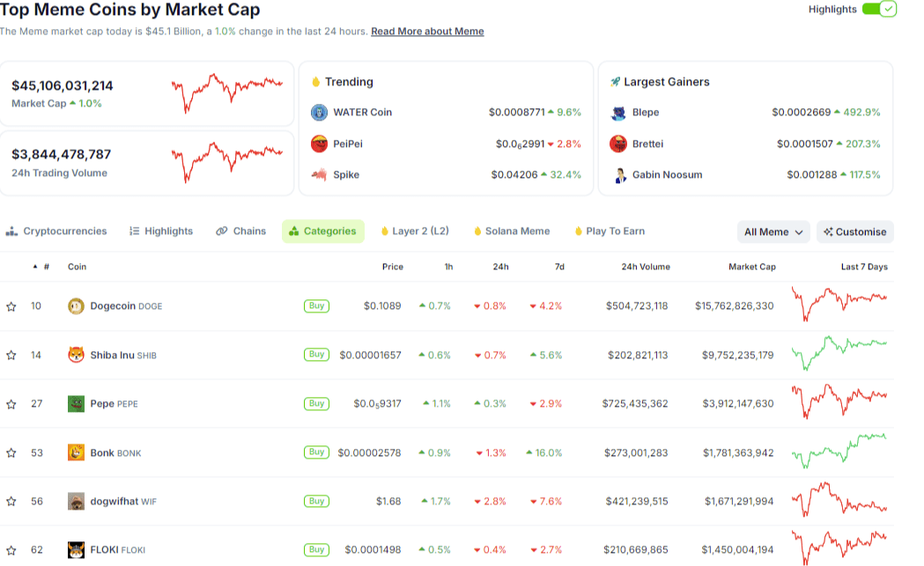This screenshot has width=924, height=566.
Task: Click the PeiPei coin icon
Action: click(x=320, y=143)
